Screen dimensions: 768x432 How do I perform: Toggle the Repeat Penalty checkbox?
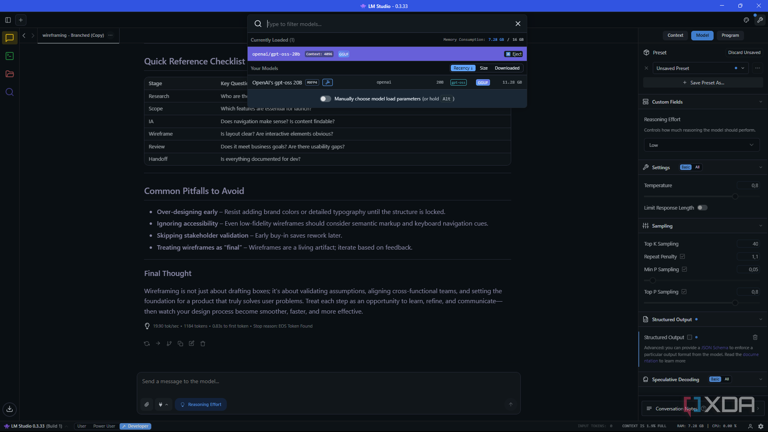click(682, 256)
